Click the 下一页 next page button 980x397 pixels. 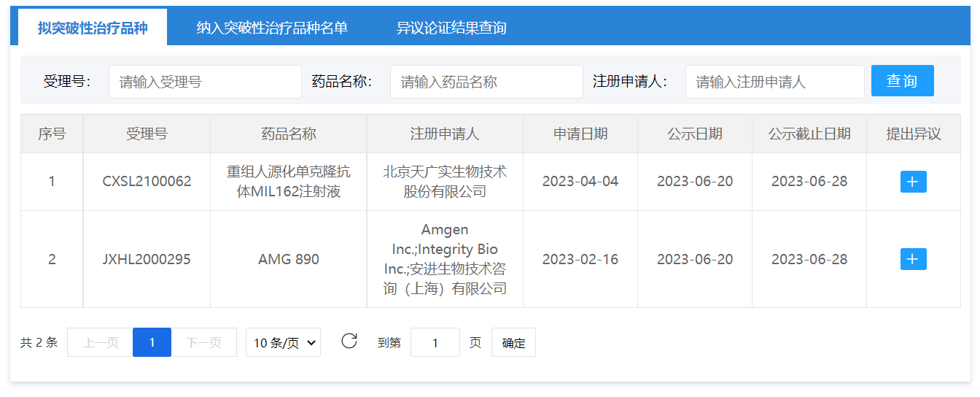pos(204,342)
